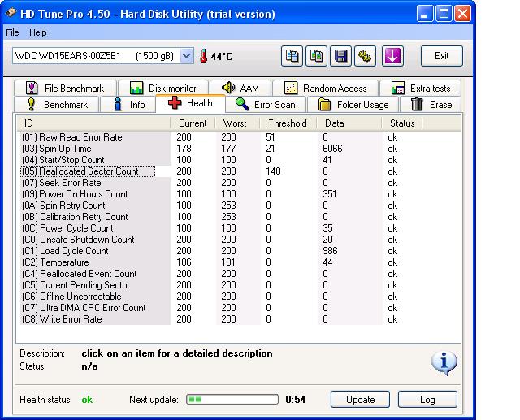Open the File menu

click(12, 32)
